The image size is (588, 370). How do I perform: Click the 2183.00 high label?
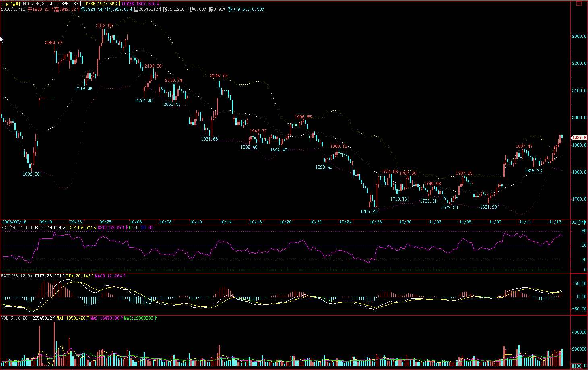(x=153, y=66)
